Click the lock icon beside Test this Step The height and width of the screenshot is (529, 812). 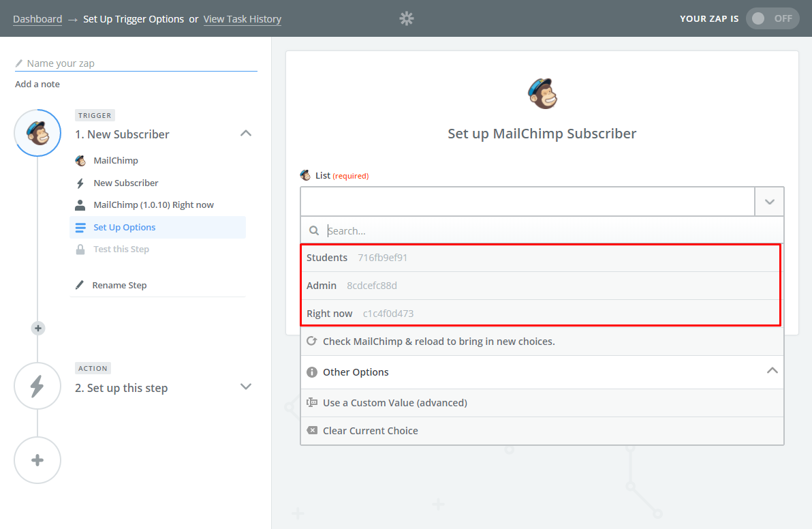pyautogui.click(x=80, y=250)
